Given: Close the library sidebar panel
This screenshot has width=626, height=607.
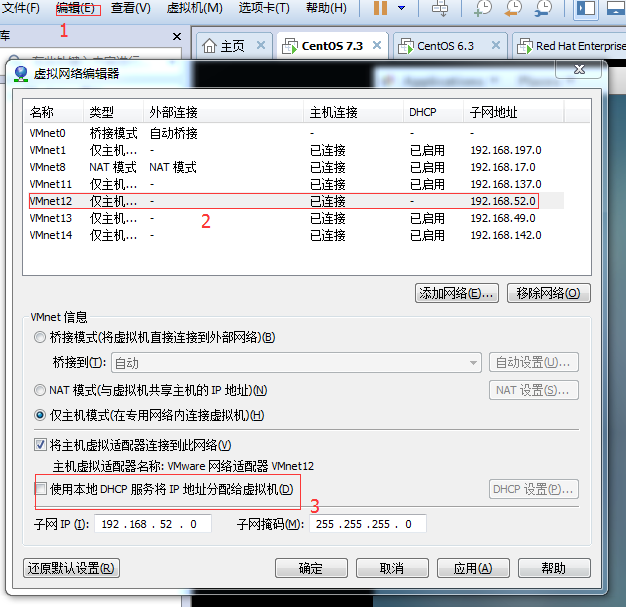Looking at the screenshot, I should (x=176, y=37).
